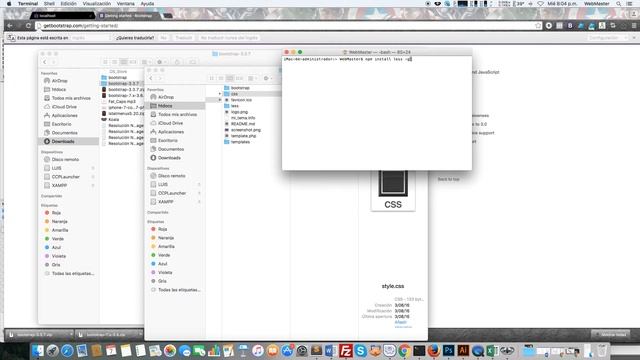Open Excel icon in the Dock
This screenshot has height=360, width=640.
(492, 350)
